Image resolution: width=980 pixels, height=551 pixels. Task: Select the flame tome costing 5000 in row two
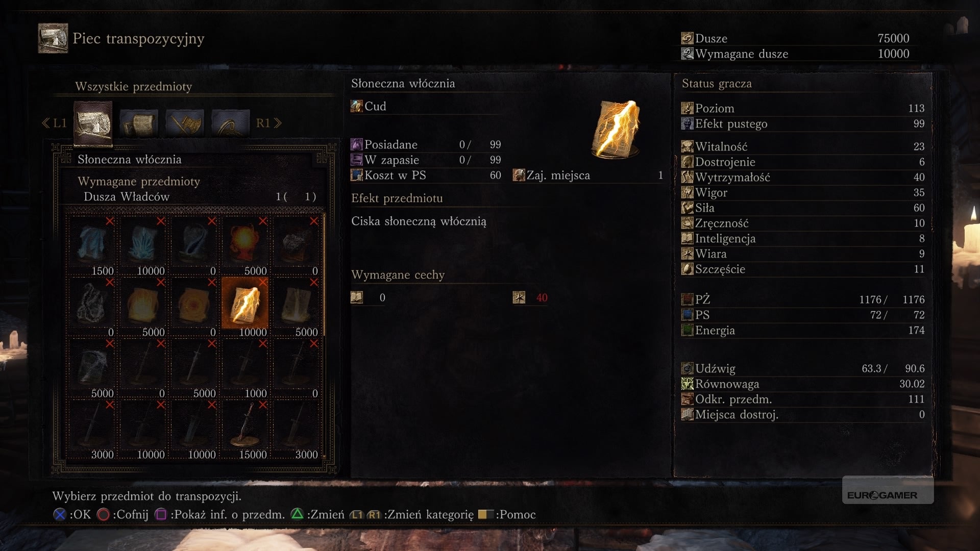143,307
